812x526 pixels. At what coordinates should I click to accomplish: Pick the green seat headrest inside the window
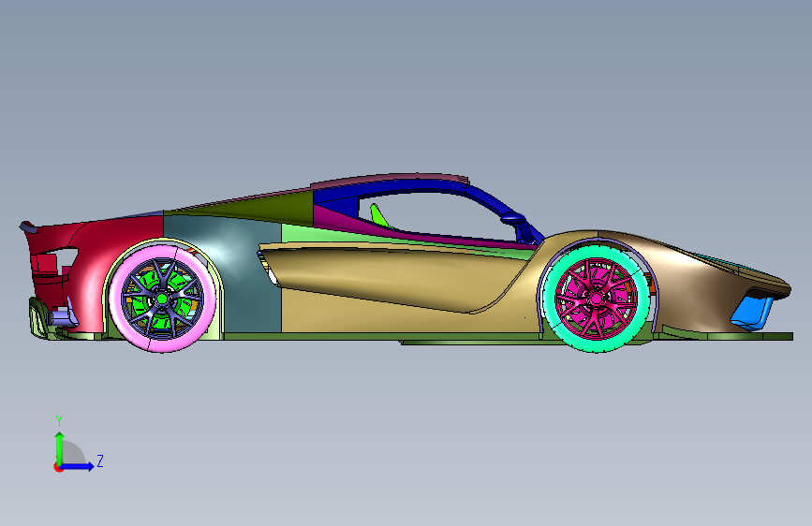click(x=378, y=215)
